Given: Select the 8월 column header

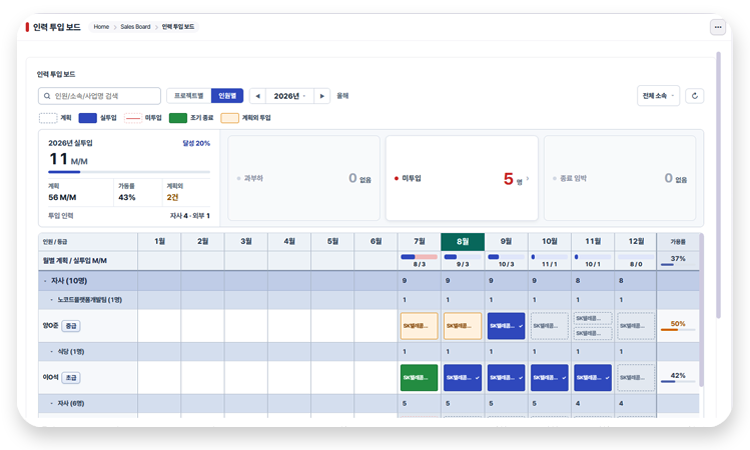Looking at the screenshot, I should [x=463, y=241].
